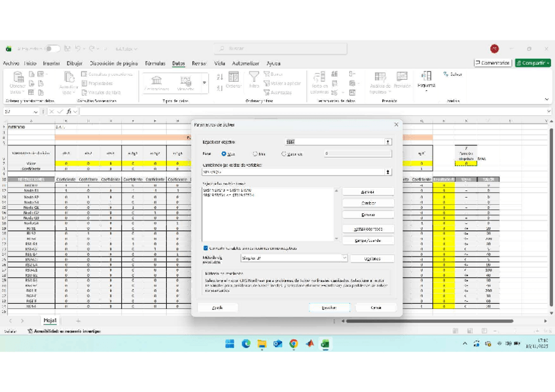Click range selector icon for variable cells
The width and height of the screenshot is (555, 392).
point(387,172)
